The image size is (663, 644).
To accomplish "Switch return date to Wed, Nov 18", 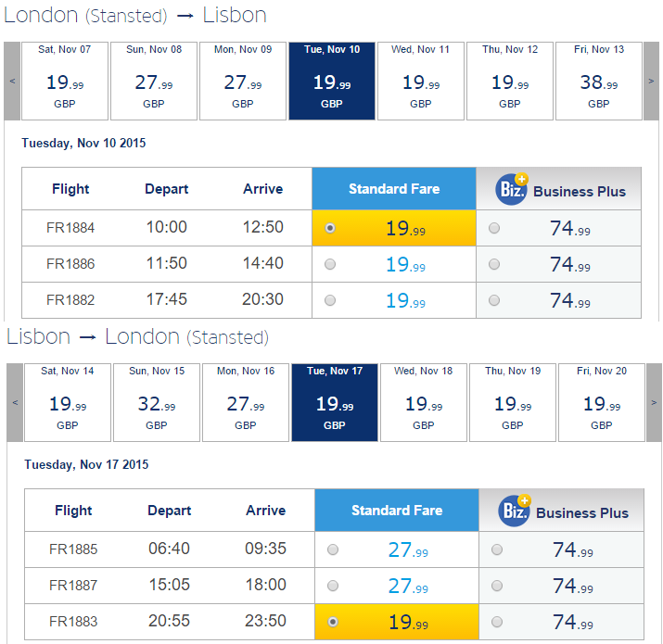I will click(423, 402).
